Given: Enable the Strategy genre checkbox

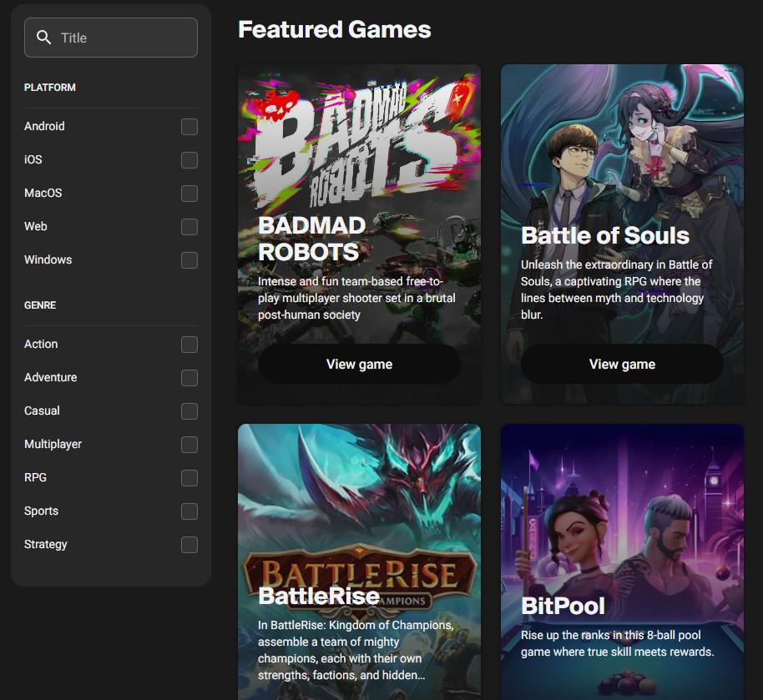Looking at the screenshot, I should coord(189,545).
